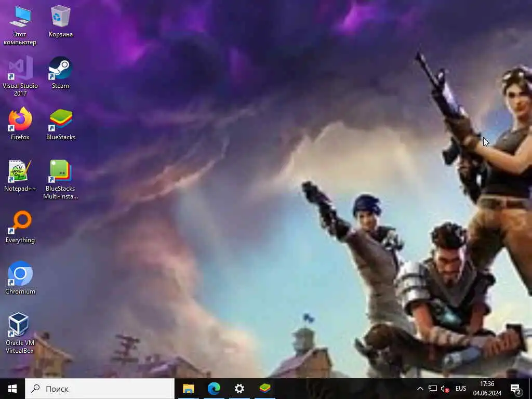
Task: Click the muted volume tray icon
Action: 445,389
